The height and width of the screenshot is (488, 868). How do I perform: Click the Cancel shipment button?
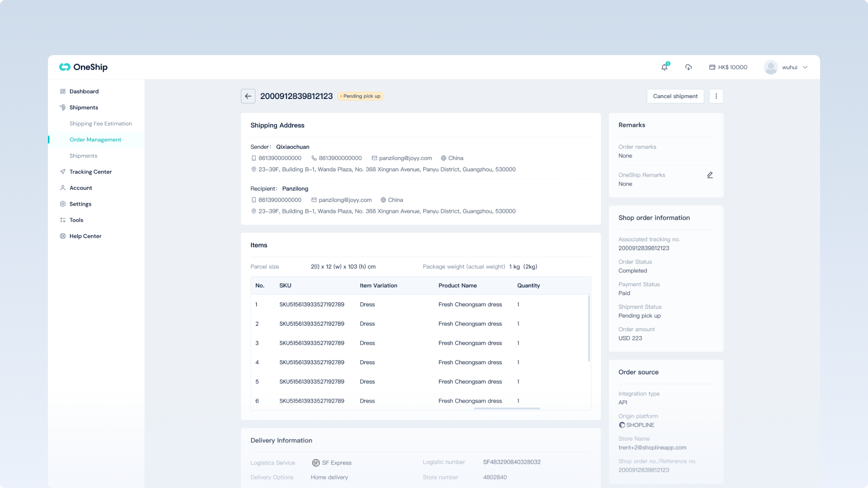click(675, 96)
